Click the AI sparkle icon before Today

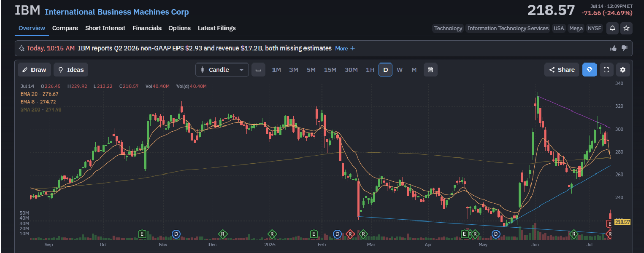point(22,48)
